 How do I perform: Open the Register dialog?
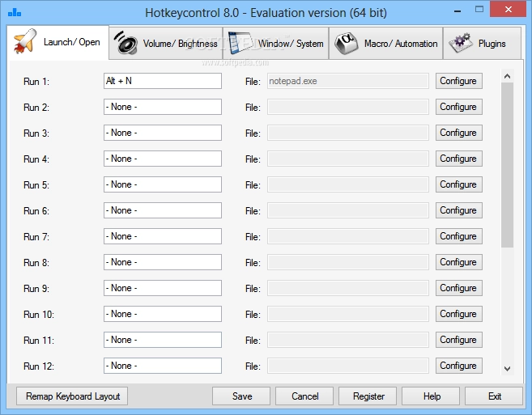tap(368, 396)
